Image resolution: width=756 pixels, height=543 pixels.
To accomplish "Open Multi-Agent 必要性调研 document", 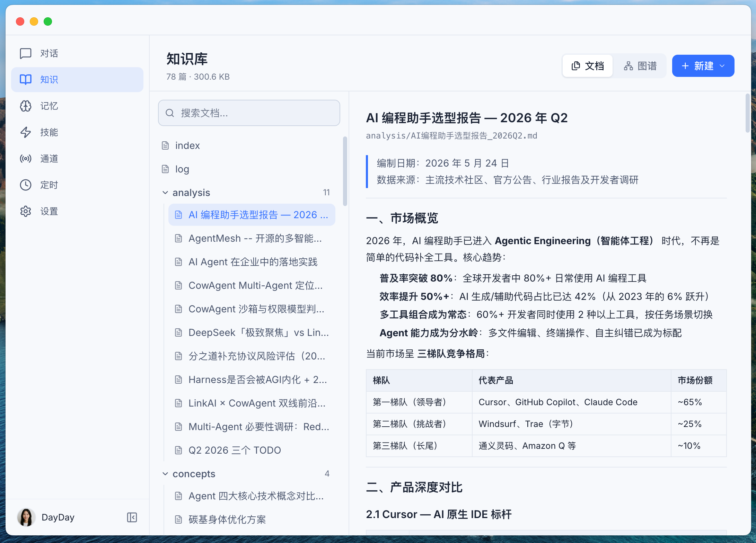I will (252, 427).
